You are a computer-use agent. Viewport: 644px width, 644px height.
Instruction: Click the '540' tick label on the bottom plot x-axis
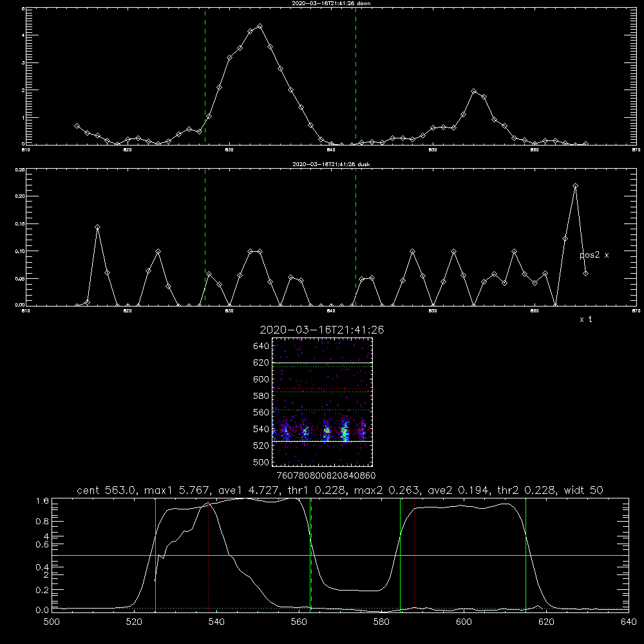pos(216,622)
